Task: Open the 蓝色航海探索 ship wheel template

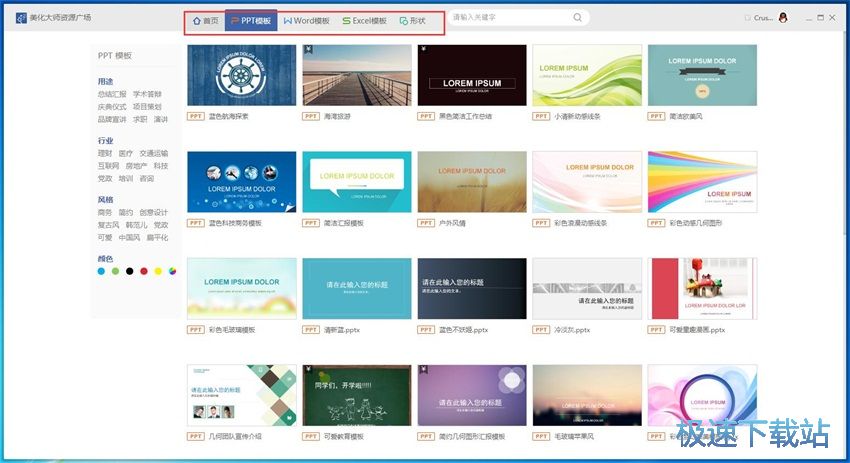Action: pyautogui.click(x=242, y=75)
